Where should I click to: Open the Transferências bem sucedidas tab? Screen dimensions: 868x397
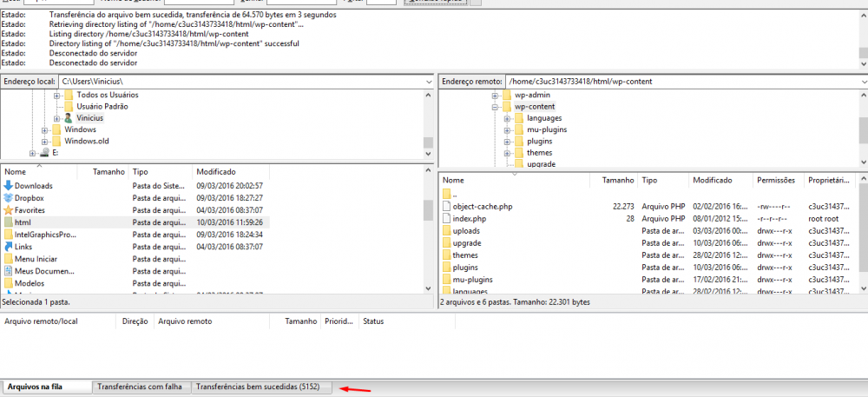[261, 387]
